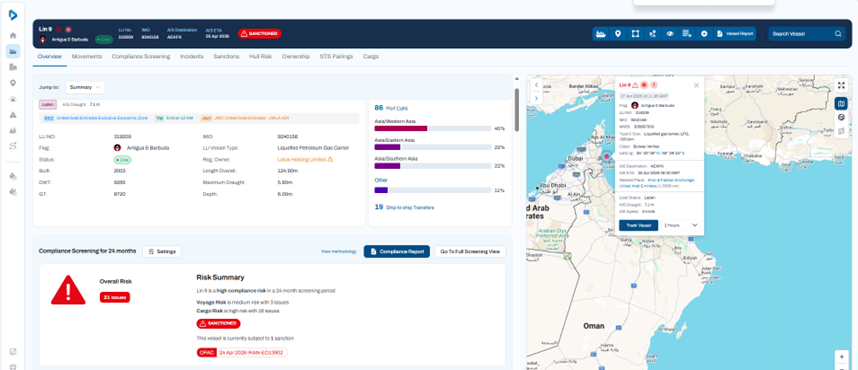
Task: Click the round plus icon in header toolbar
Action: (704, 34)
